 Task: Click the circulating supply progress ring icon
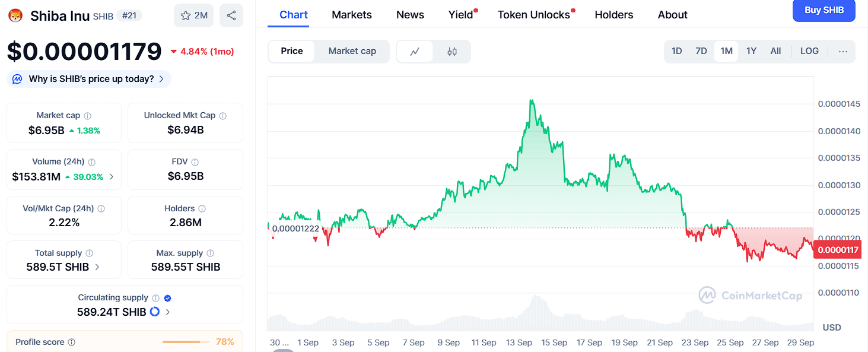pyautogui.click(x=155, y=312)
